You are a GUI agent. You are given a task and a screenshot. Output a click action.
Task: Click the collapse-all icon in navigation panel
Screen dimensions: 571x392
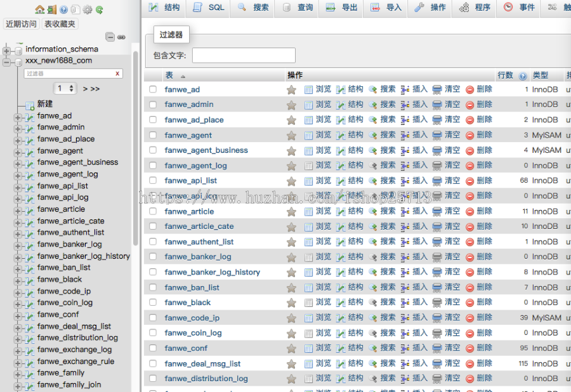[x=110, y=37]
